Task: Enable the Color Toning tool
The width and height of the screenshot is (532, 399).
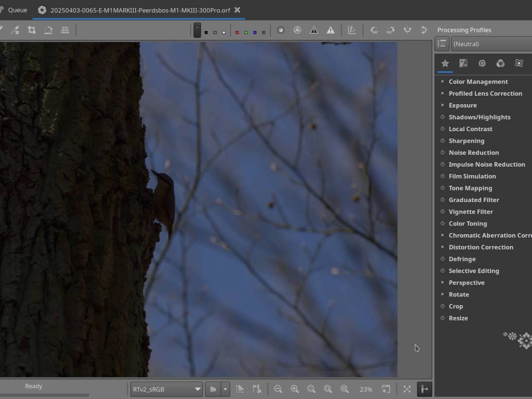Action: click(442, 223)
